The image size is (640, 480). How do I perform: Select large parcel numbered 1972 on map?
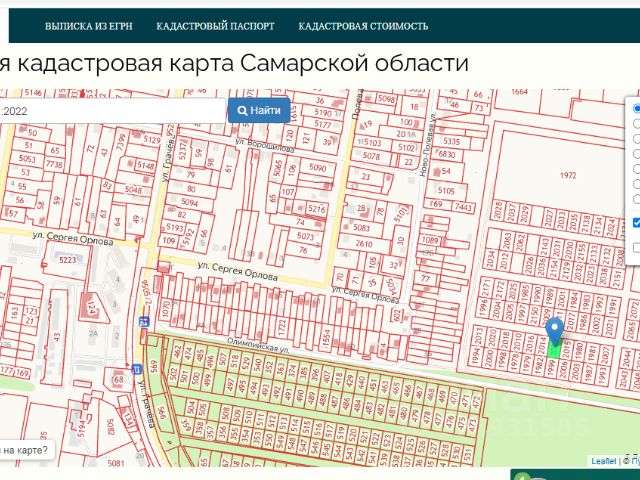pyautogui.click(x=568, y=175)
